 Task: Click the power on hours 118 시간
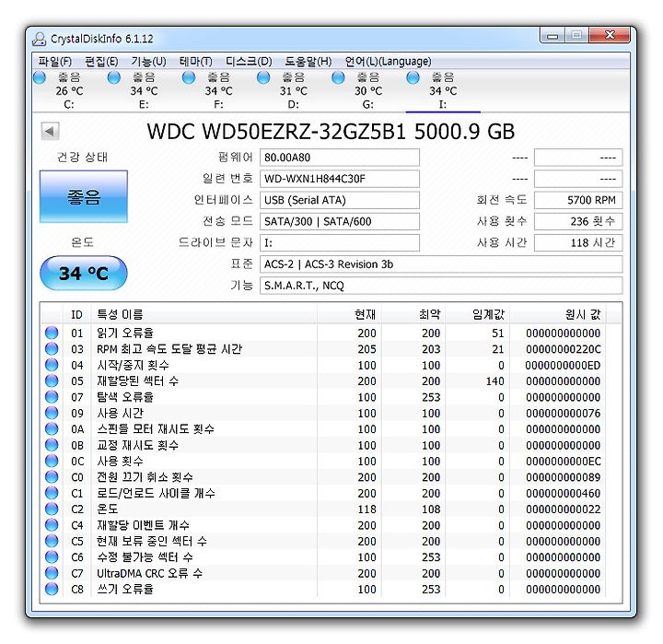[x=578, y=243]
